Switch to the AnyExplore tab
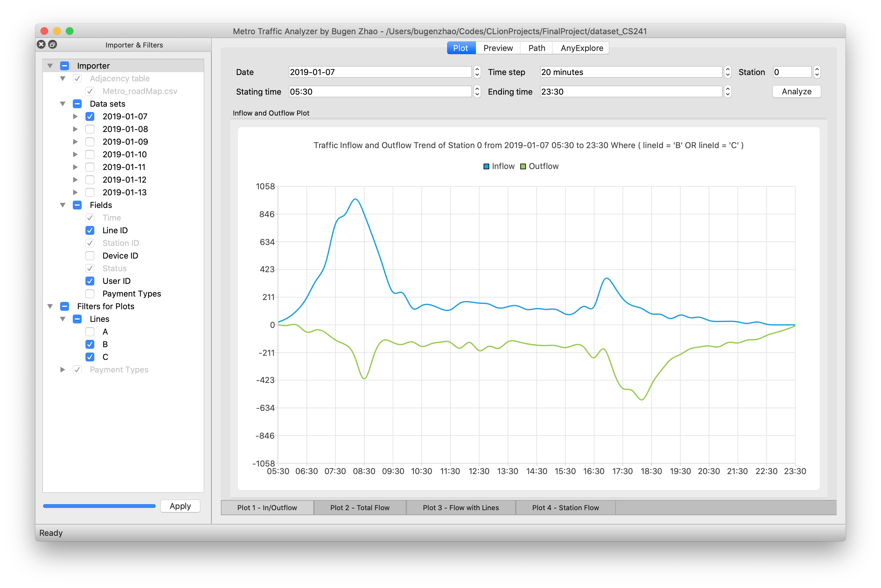The height and width of the screenshot is (588, 881). [581, 48]
